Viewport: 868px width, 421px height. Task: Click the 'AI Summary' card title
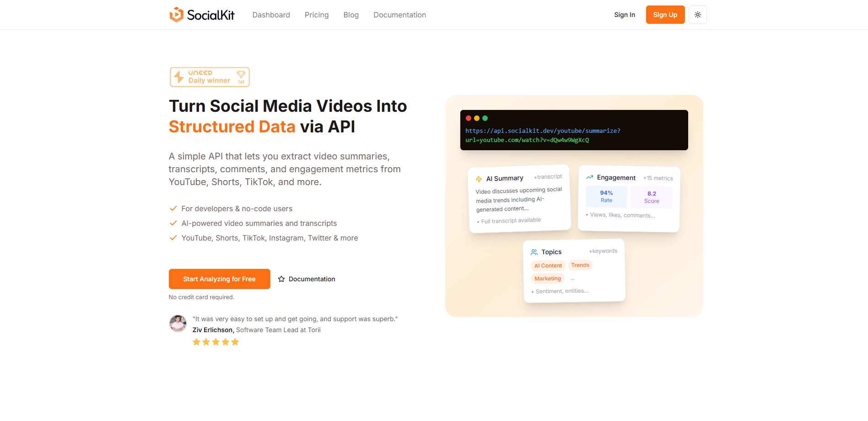click(505, 178)
